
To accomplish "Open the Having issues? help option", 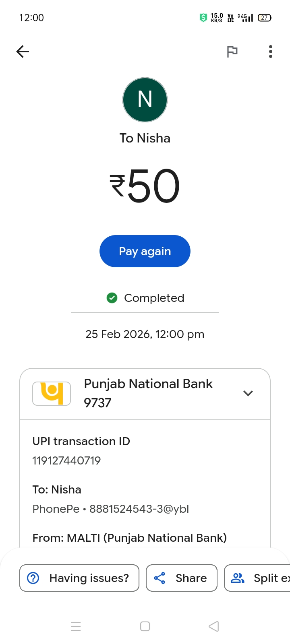I will point(79,578).
